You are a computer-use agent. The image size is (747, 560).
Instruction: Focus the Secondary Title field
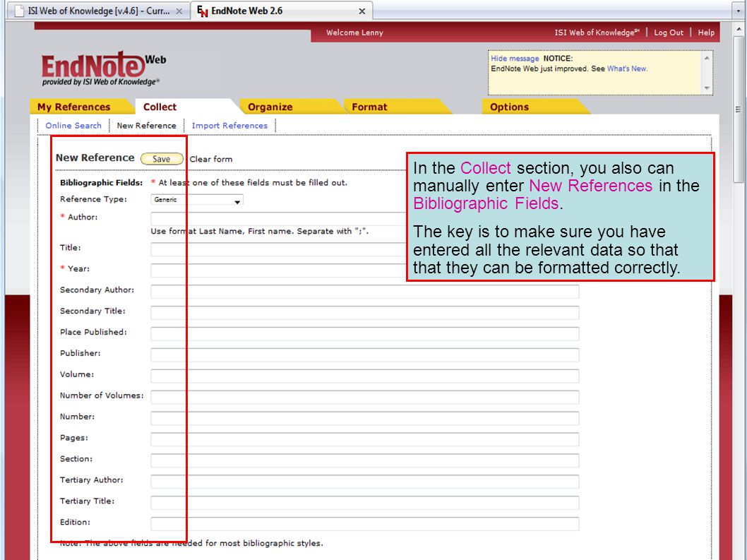coord(365,313)
